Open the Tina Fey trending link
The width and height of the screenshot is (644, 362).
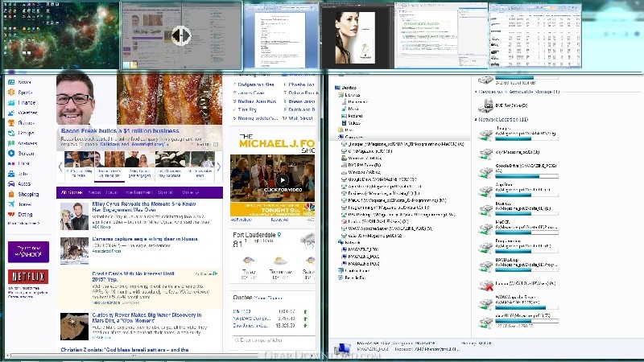(x=247, y=109)
